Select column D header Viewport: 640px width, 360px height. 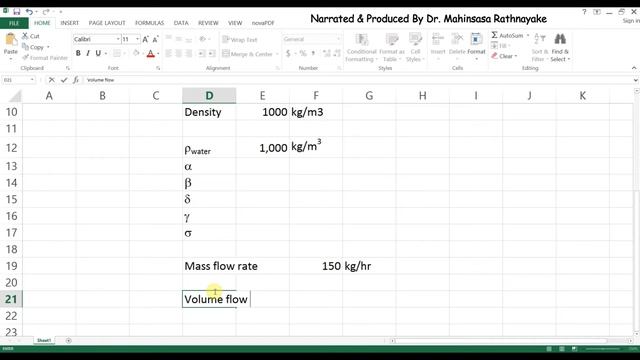209,96
